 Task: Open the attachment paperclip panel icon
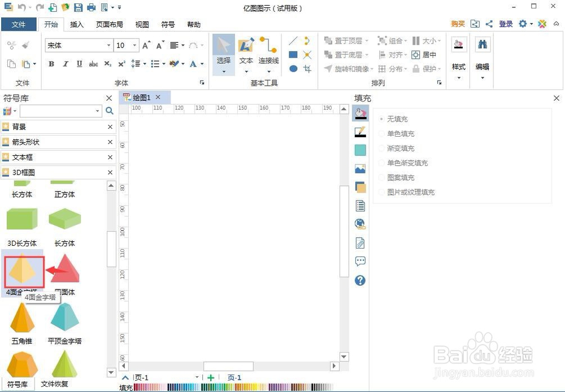point(360,243)
